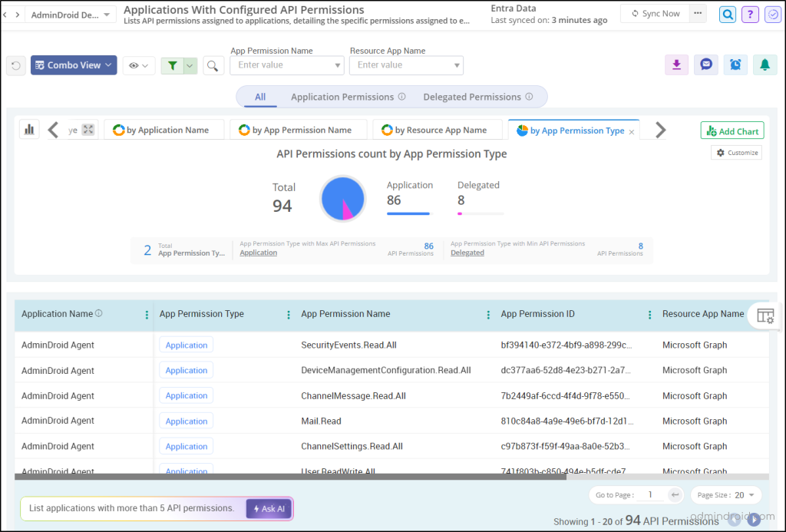The width and height of the screenshot is (786, 532).
Task: Navigate back with the top-left arrow
Action: (5, 15)
